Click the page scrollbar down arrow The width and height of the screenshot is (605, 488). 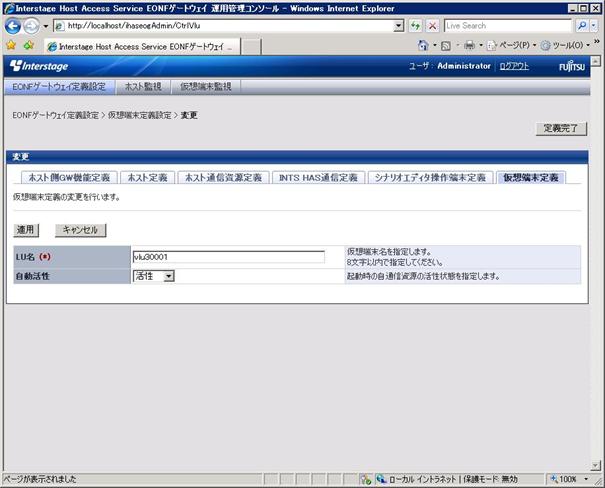coord(596,466)
